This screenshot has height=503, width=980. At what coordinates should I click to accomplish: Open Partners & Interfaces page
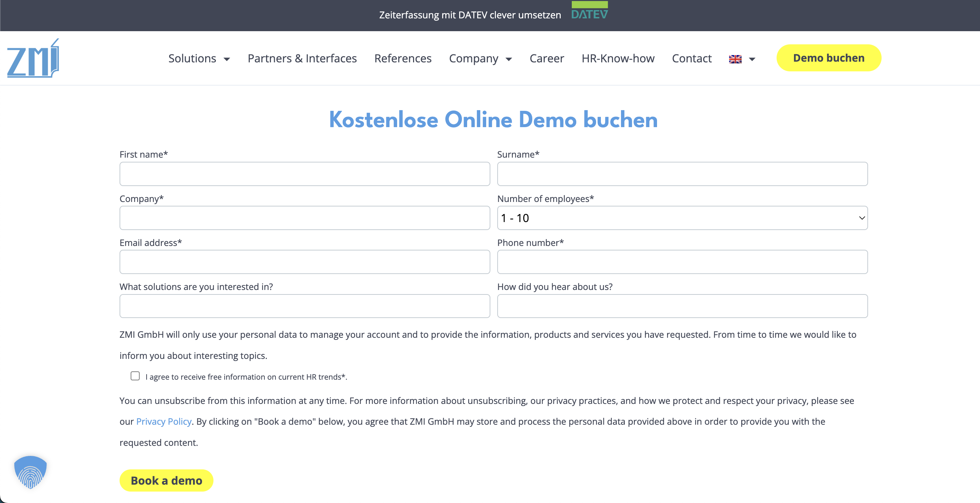click(302, 59)
